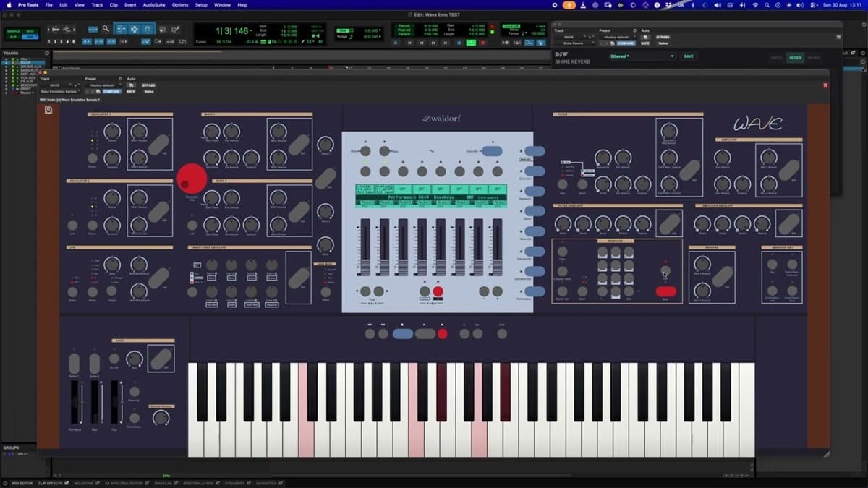The width and height of the screenshot is (868, 488).
Task: Click the Edit oval in Panning section
Action: click(x=721, y=277)
